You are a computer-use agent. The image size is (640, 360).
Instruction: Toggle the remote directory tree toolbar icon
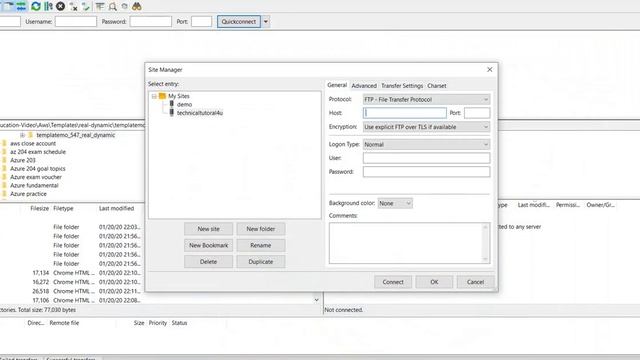click(8, 6)
